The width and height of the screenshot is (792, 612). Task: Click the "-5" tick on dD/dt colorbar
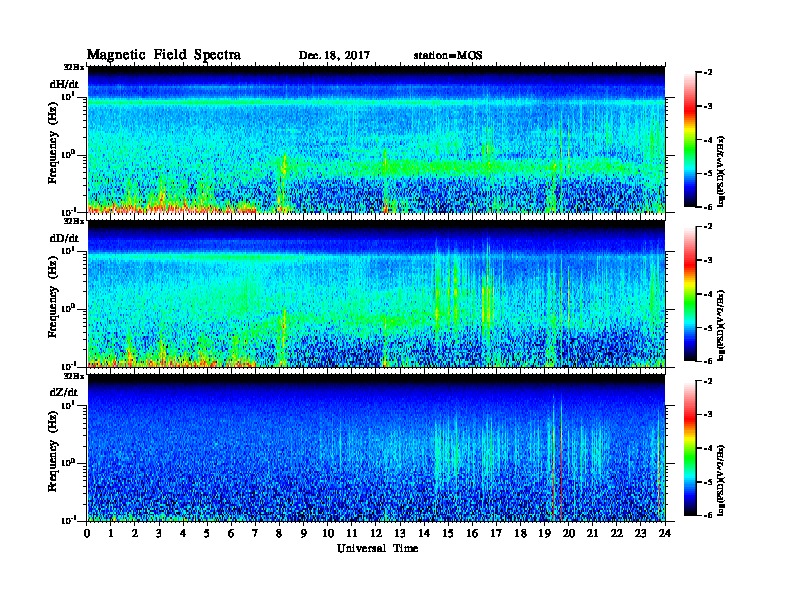pyautogui.click(x=708, y=327)
